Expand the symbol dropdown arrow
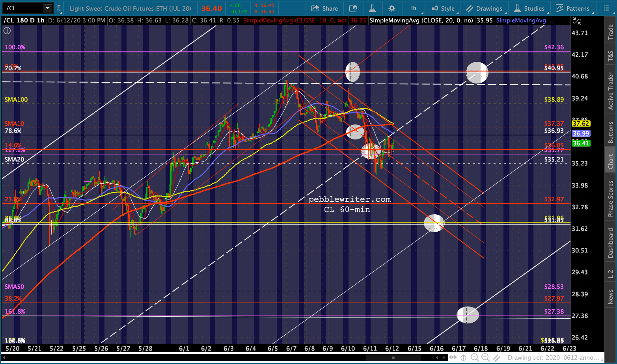 47,8
